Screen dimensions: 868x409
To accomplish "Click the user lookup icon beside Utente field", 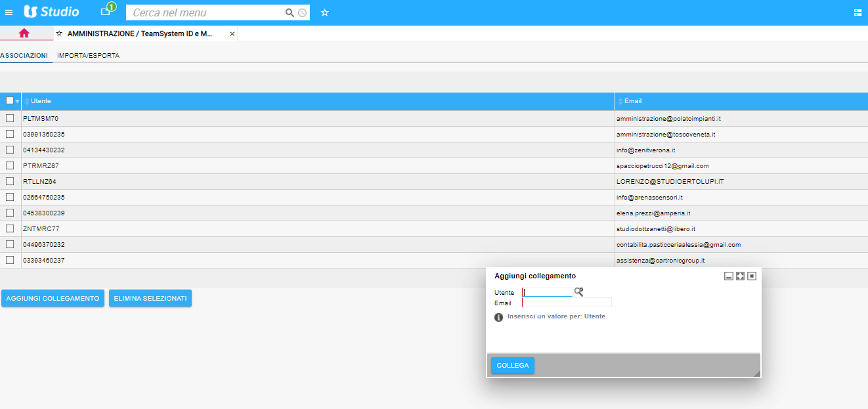I will pyautogui.click(x=578, y=292).
